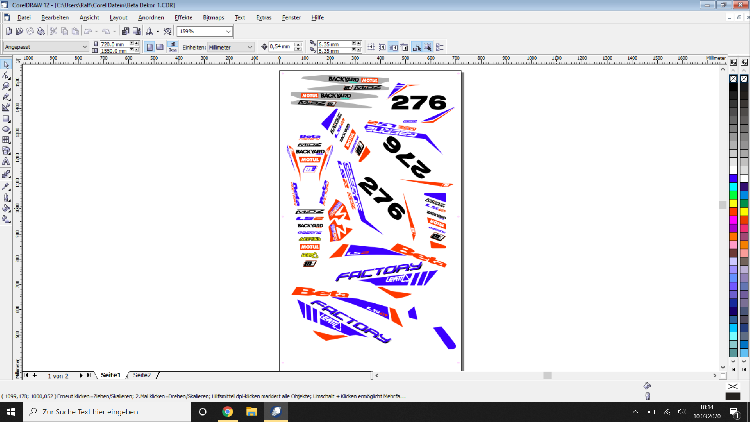Select the Eyedropper tool

tap(6, 186)
